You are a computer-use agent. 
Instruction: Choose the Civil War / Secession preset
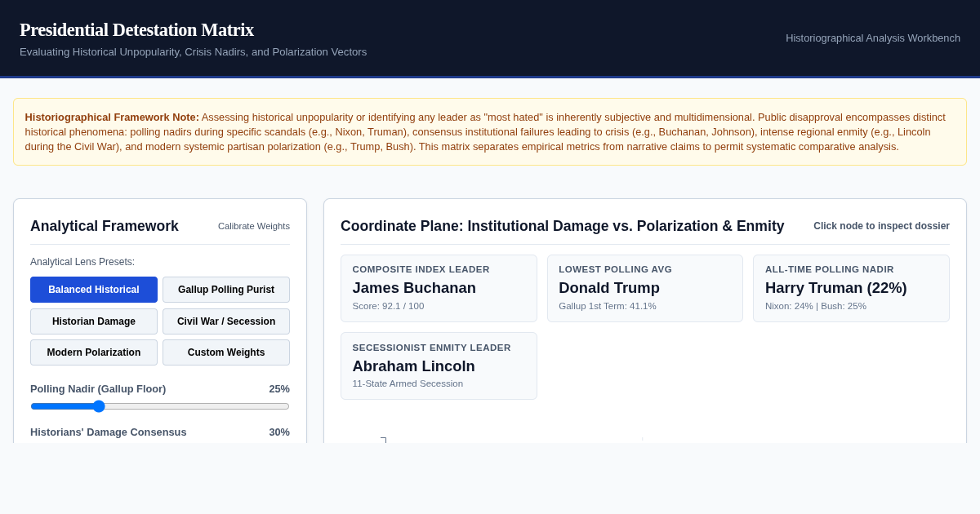point(226,321)
